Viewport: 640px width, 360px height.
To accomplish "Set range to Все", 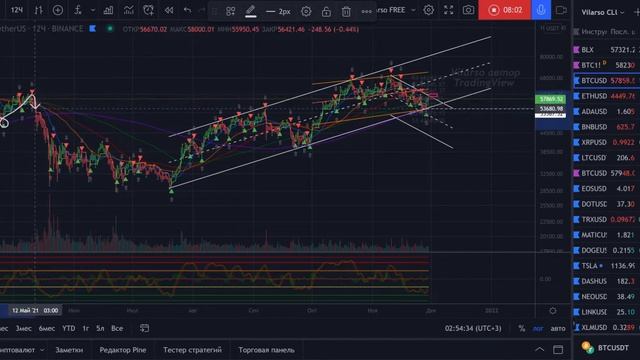I will tap(117, 329).
